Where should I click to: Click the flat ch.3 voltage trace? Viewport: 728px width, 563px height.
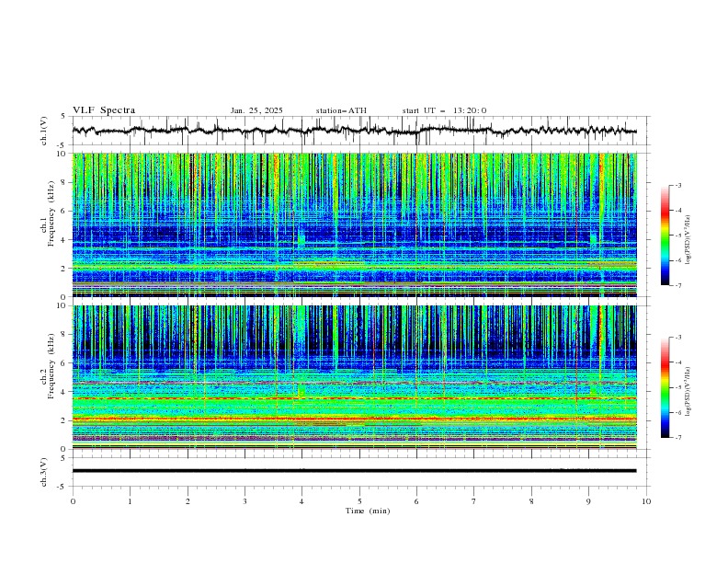[x=354, y=471]
